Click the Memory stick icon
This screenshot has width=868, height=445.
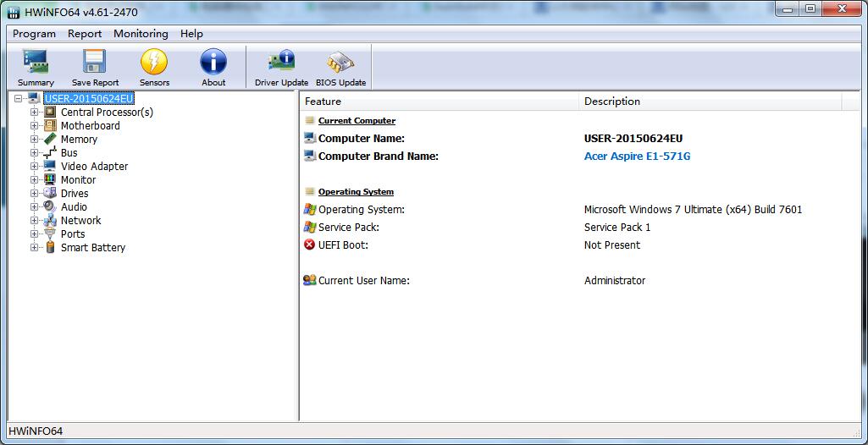[50, 139]
